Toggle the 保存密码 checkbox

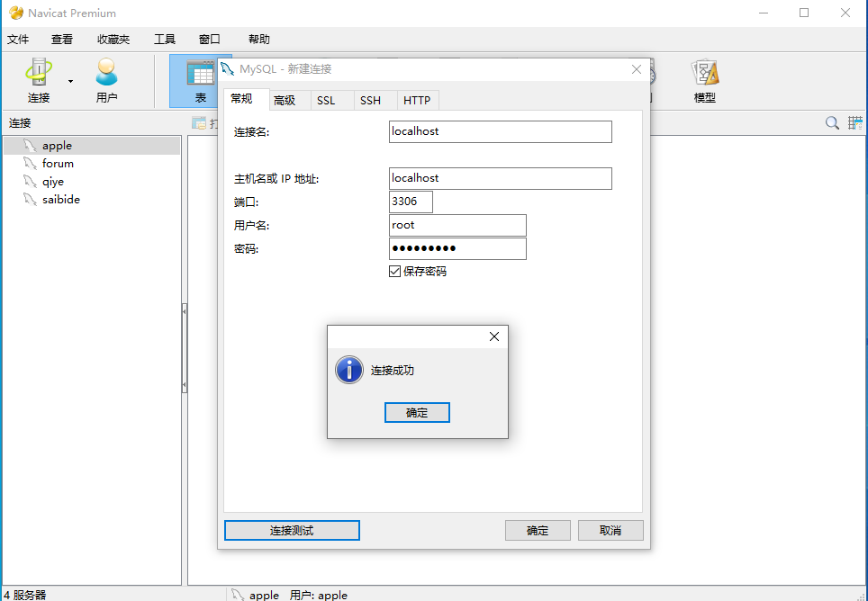tap(394, 272)
